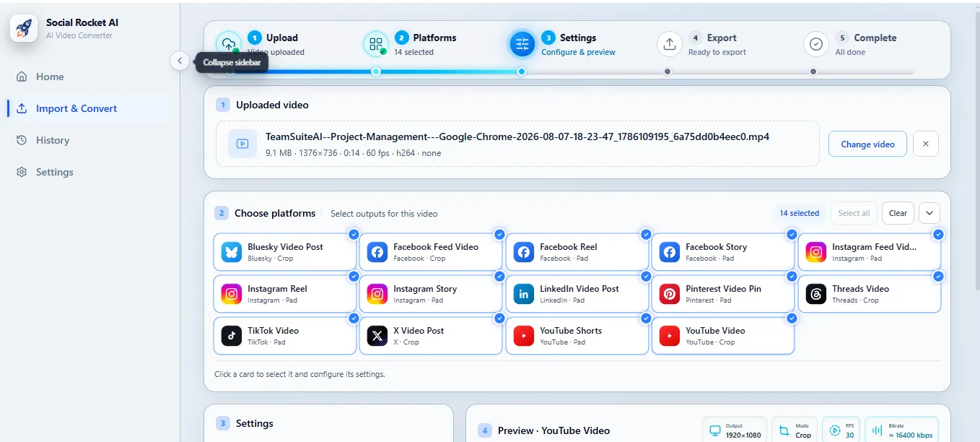Uncheck the YouTube Shorts checkmark
Viewport: 980px width, 442px height.
646,318
